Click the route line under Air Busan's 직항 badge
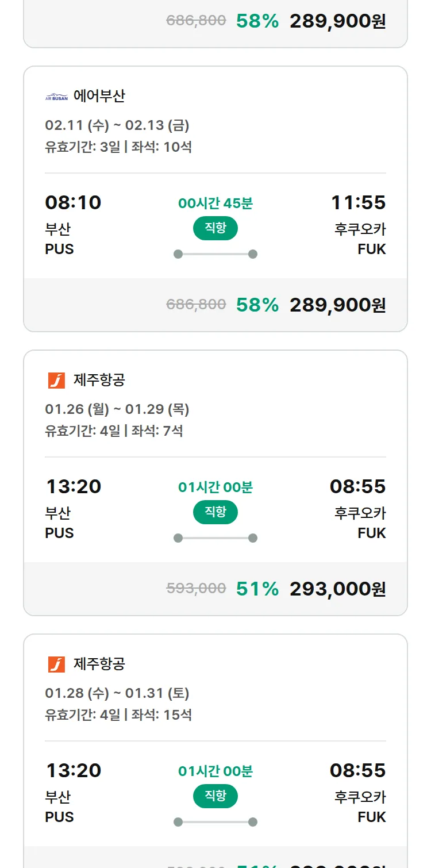 tap(215, 254)
